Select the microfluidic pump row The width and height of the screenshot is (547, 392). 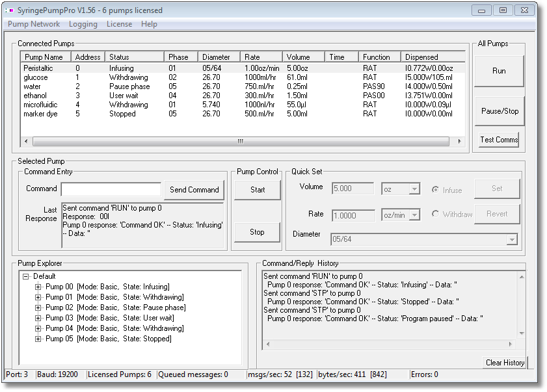(243, 104)
